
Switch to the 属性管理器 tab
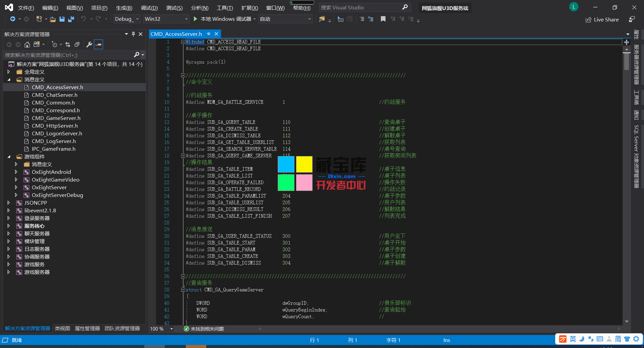(87, 329)
